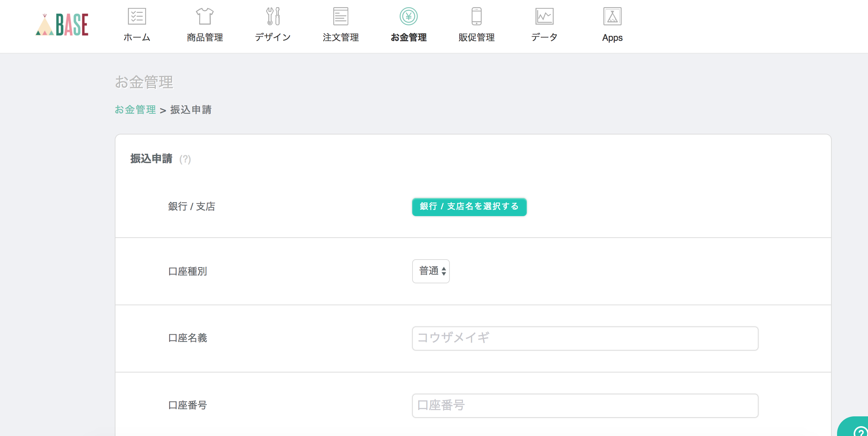Click the 銀行 / 支店 label
868x436 pixels.
(192, 206)
